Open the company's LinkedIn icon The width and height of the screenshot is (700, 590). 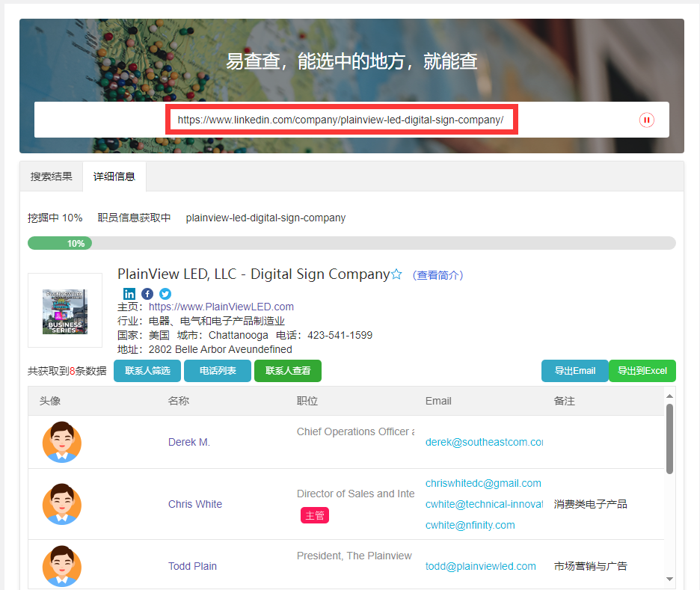[x=129, y=294]
